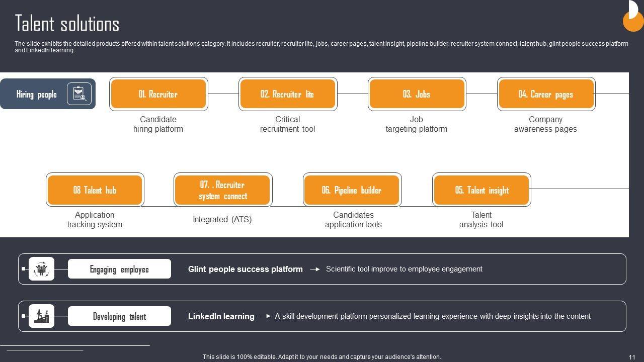Image resolution: width=644 pixels, height=362 pixels.
Task: Click the 08 Talent hub box
Action: [x=95, y=190]
